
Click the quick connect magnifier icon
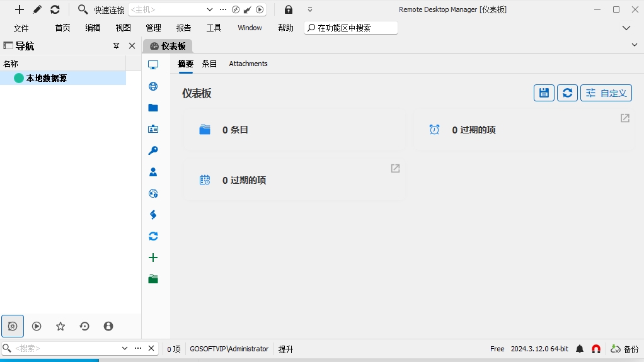83,9
